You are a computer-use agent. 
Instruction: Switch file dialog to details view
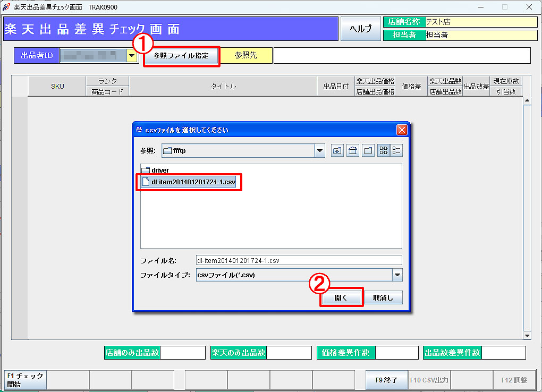coord(396,150)
